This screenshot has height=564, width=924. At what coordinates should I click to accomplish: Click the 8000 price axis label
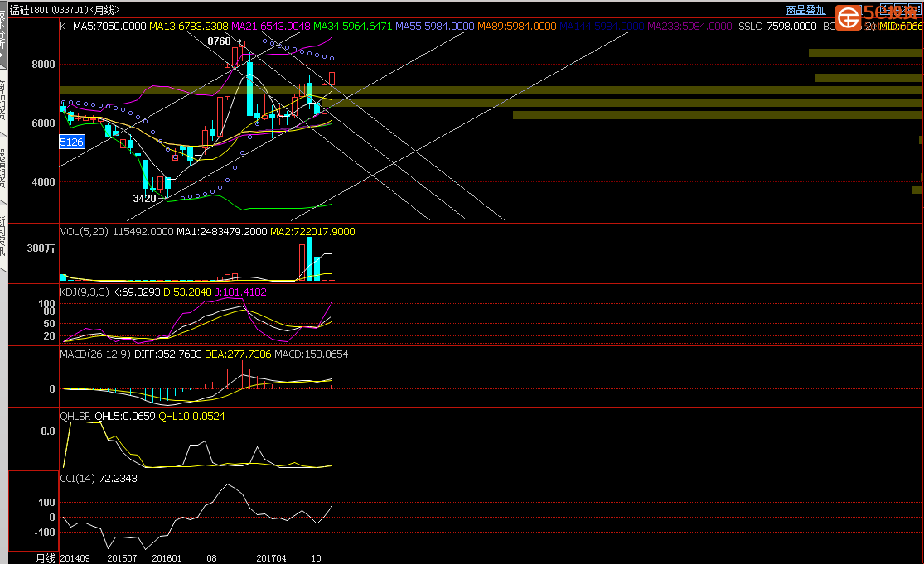[44, 64]
